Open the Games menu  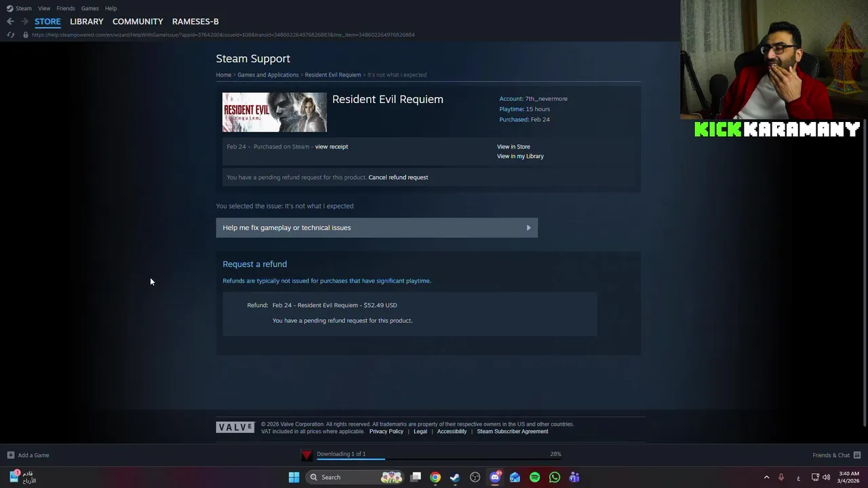point(90,8)
